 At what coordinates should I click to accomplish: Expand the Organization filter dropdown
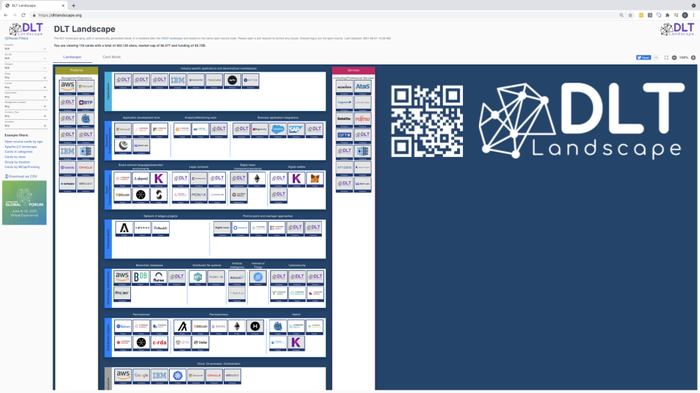pos(25,97)
